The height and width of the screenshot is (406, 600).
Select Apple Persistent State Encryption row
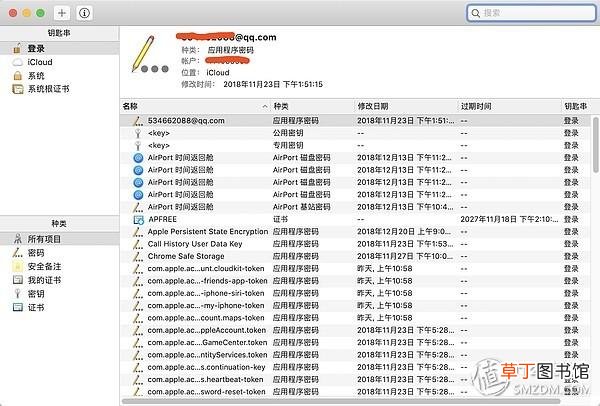coord(356,232)
